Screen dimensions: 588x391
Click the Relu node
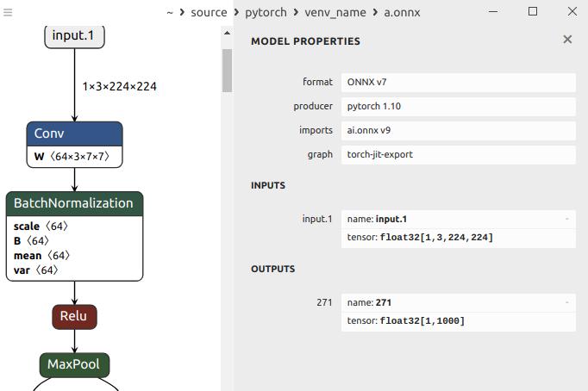coord(74,316)
